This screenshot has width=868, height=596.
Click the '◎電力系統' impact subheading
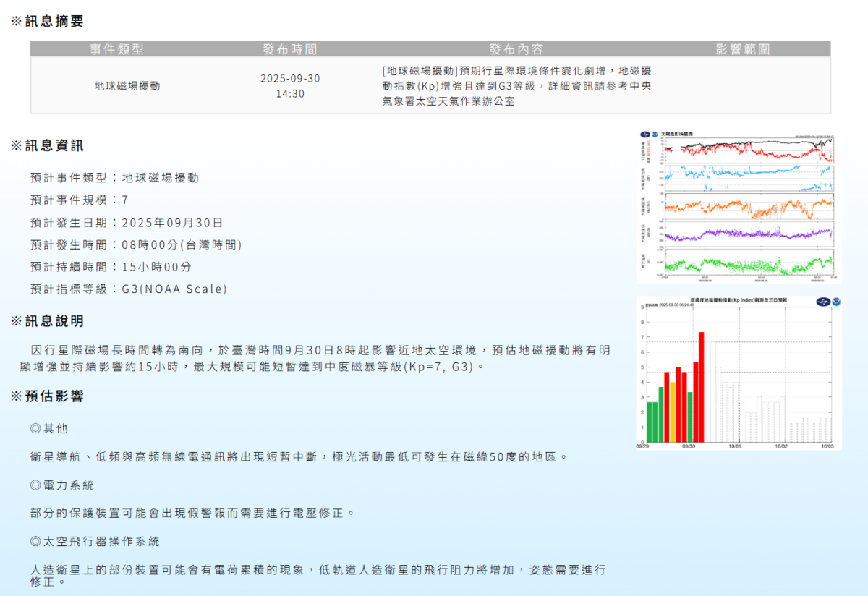[x=61, y=485]
